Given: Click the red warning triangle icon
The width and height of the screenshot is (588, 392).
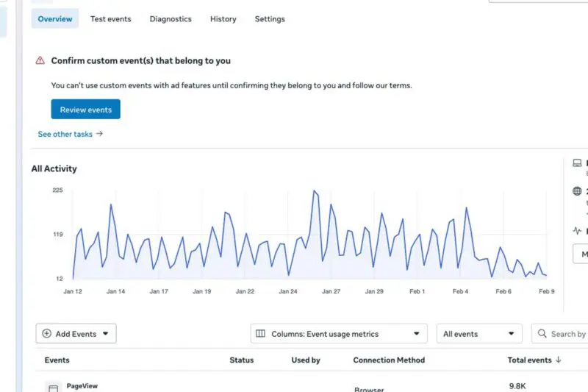Looking at the screenshot, I should (x=40, y=60).
